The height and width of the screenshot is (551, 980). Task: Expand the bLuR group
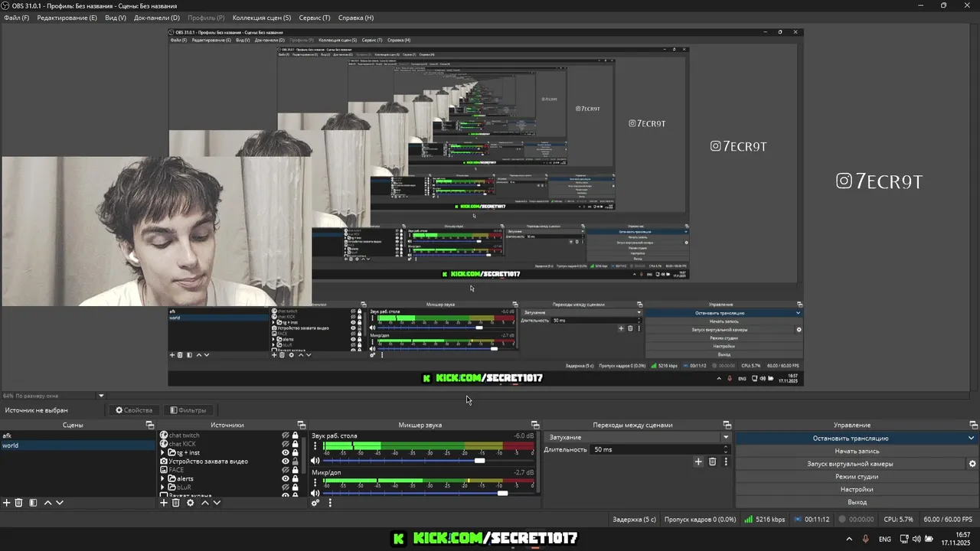point(162,487)
